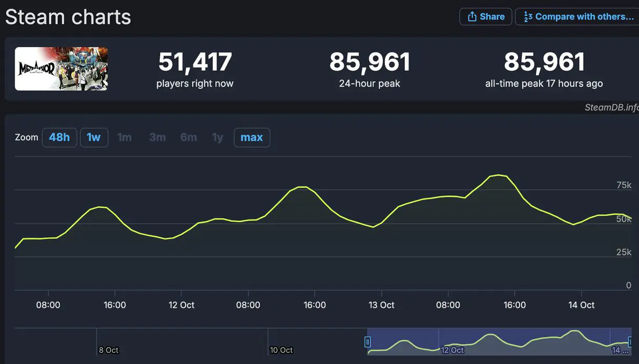Grab the left navigator range handle
639x364 pixels.
click(368, 342)
